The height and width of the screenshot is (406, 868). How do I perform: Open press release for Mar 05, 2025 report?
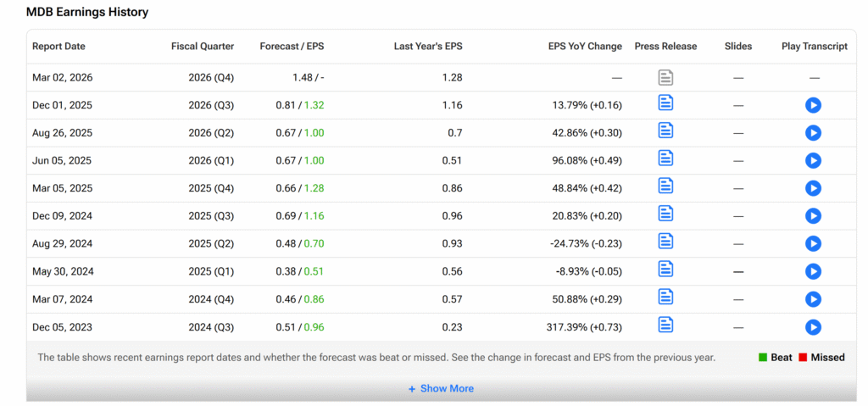(666, 186)
